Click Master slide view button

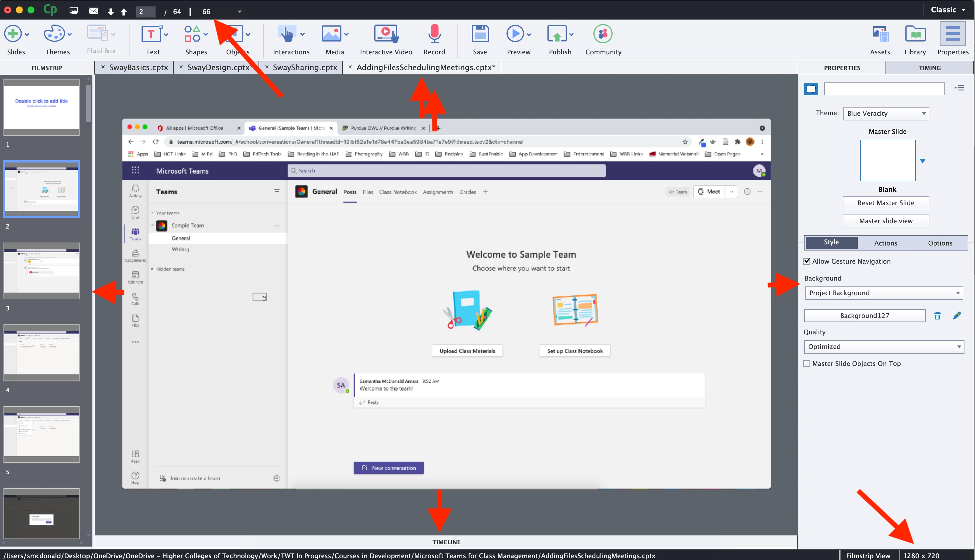coord(885,221)
